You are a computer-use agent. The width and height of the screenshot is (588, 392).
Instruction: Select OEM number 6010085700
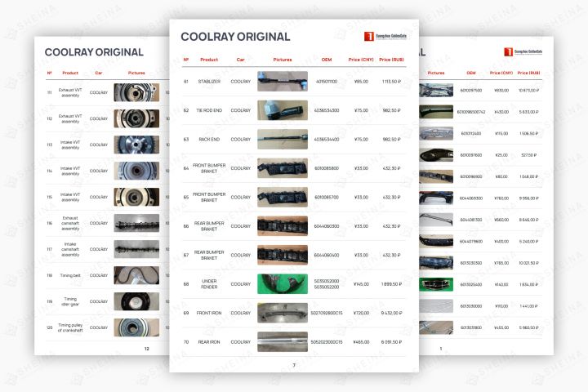[x=327, y=197]
